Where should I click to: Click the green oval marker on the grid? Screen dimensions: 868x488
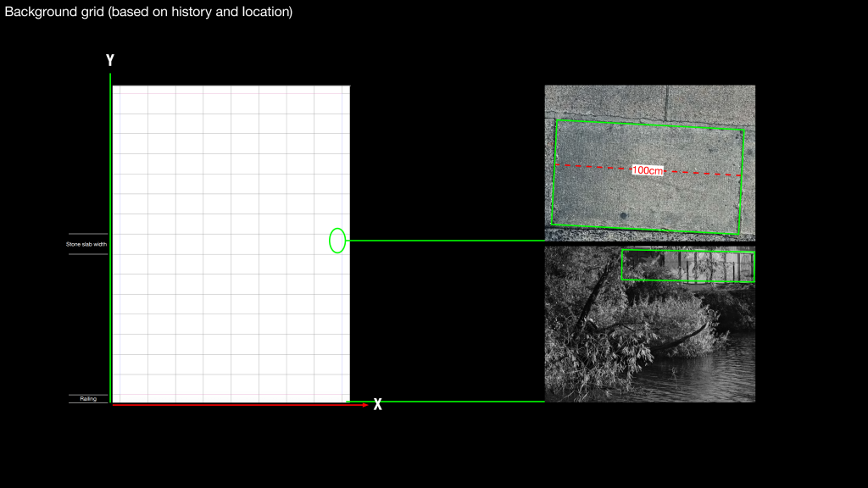pos(337,241)
